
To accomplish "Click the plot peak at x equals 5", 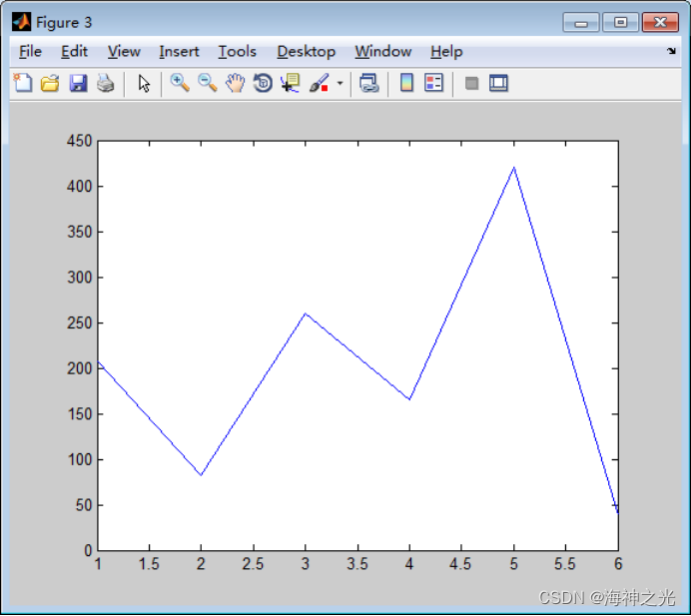I will (x=514, y=168).
